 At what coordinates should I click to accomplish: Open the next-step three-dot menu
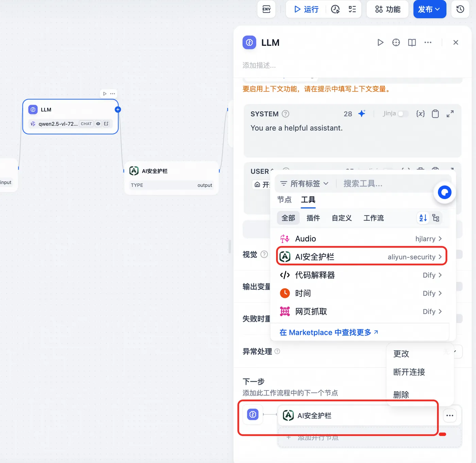click(x=450, y=415)
